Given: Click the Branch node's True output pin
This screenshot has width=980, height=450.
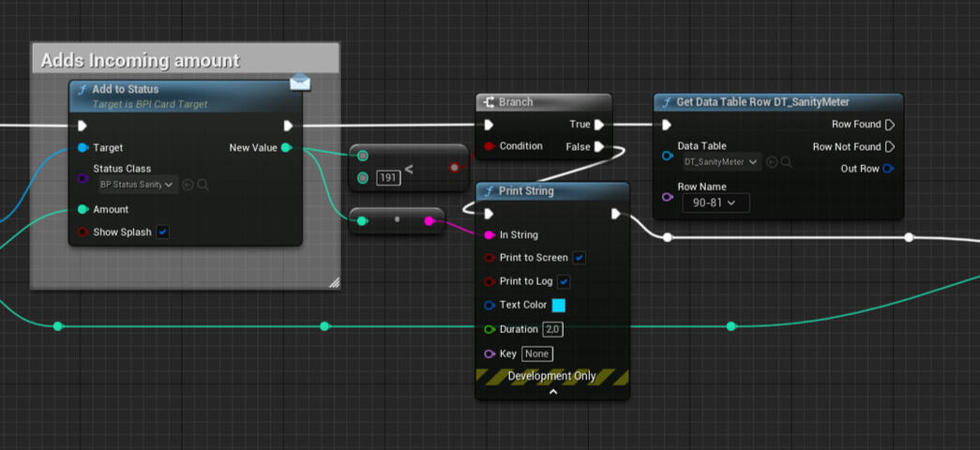Looking at the screenshot, I should (599, 124).
